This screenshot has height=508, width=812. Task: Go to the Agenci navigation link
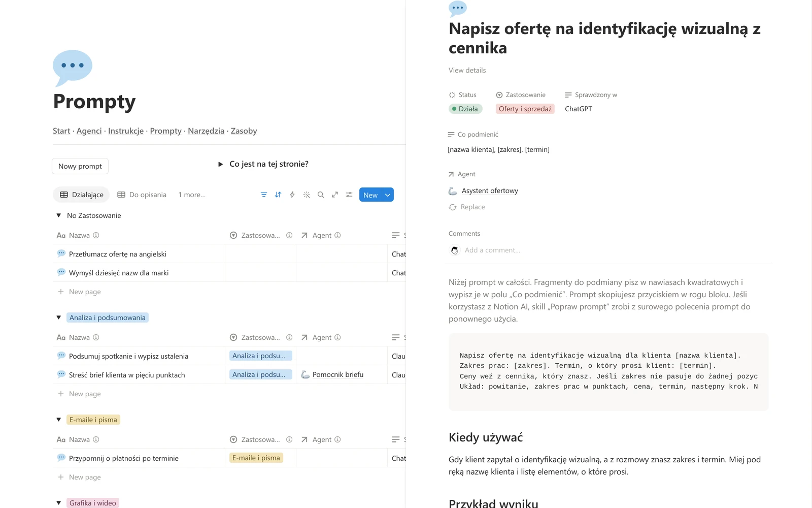point(89,131)
